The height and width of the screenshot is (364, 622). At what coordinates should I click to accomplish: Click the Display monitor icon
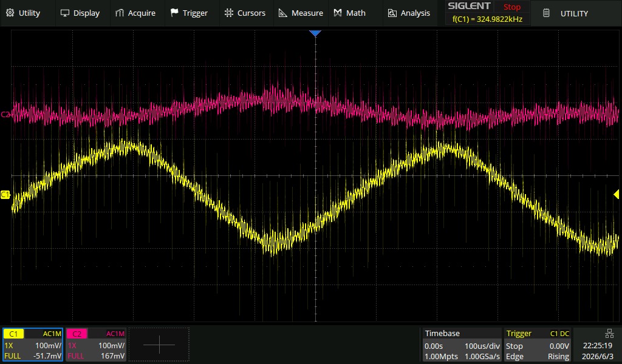(x=64, y=13)
